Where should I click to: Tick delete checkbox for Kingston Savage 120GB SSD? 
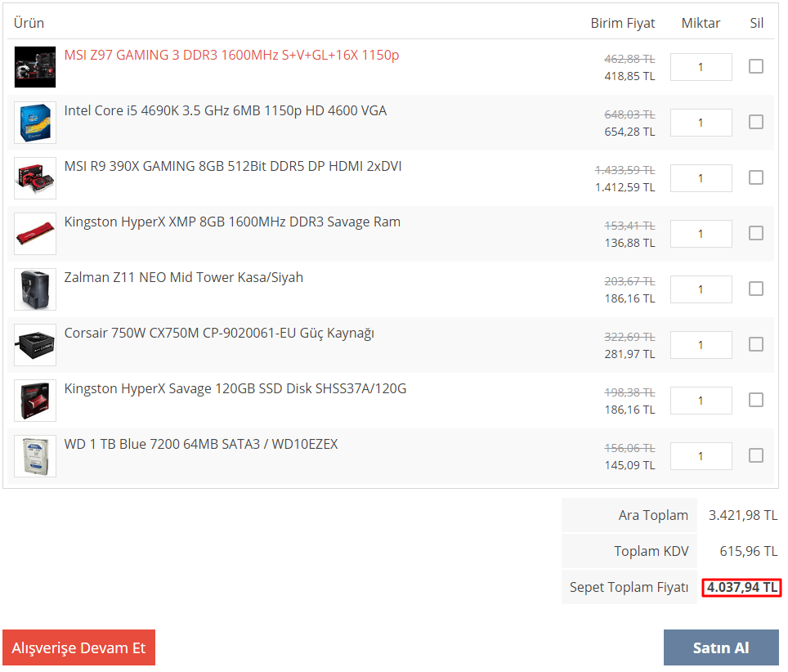(x=756, y=400)
